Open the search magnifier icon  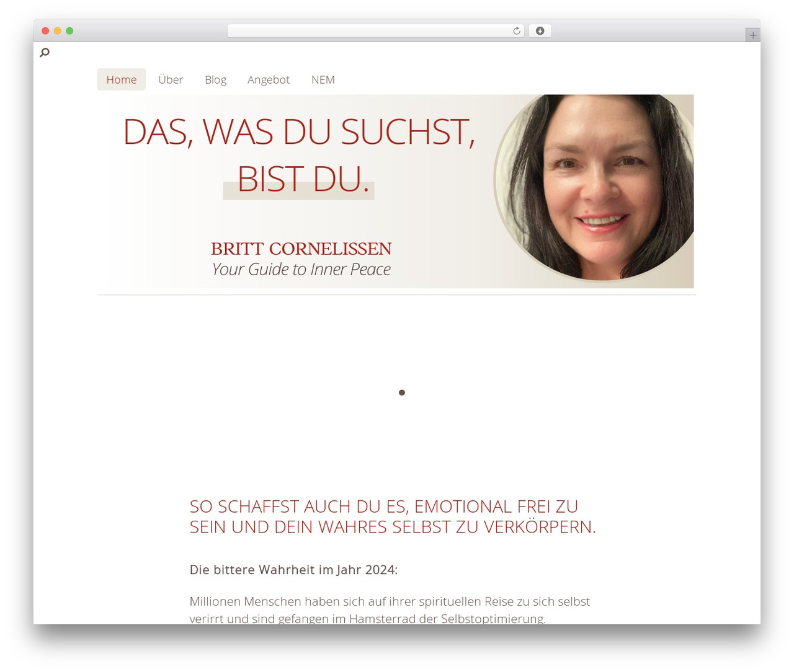45,53
